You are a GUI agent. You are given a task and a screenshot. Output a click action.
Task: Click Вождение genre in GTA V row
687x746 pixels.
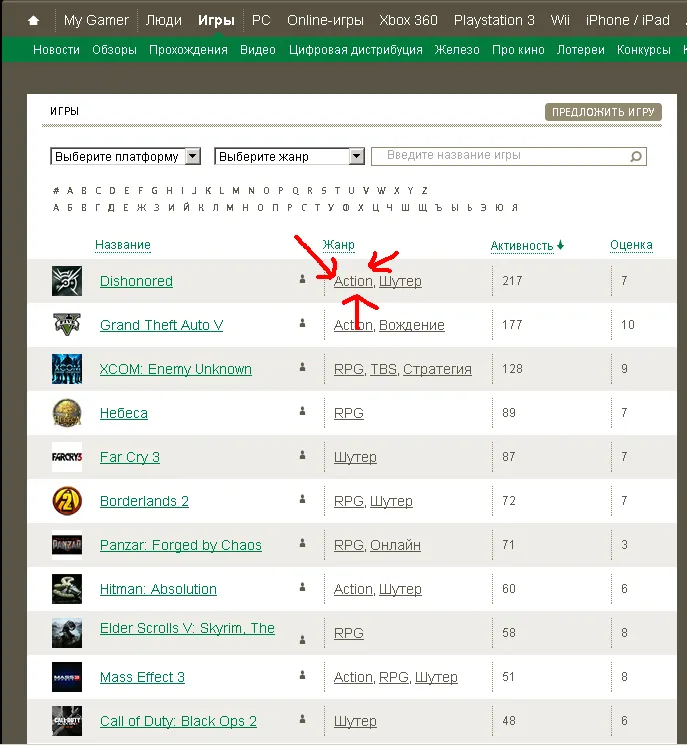[412, 324]
